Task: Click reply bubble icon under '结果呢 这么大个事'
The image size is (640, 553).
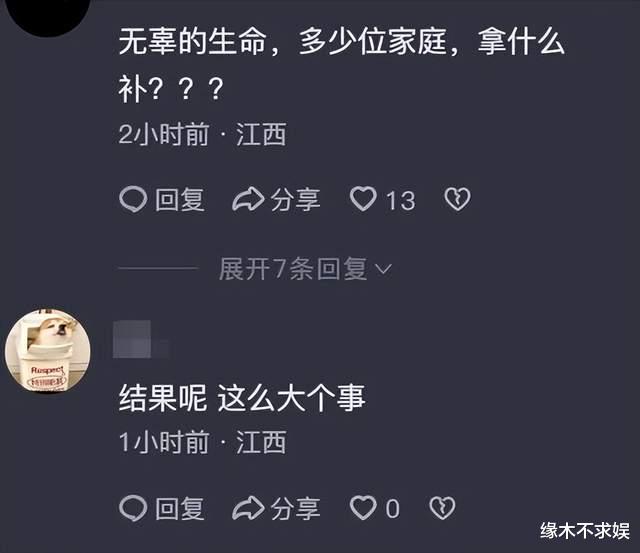Action: point(133,508)
